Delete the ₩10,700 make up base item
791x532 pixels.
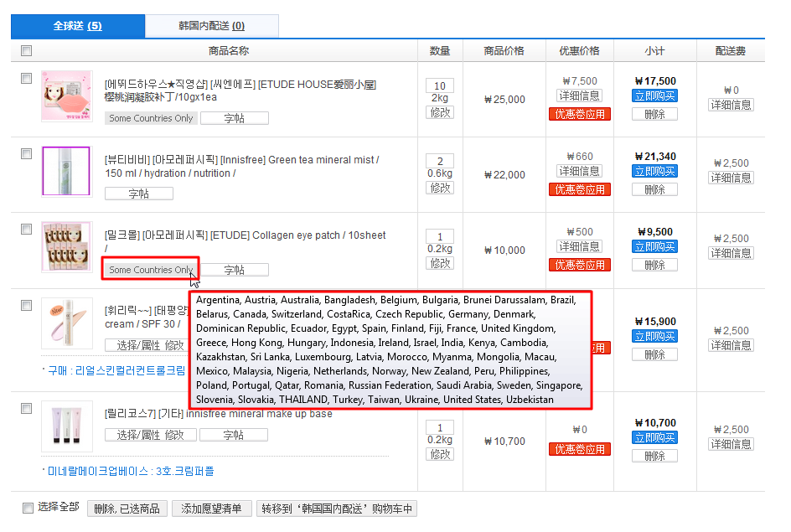pyautogui.click(x=654, y=457)
